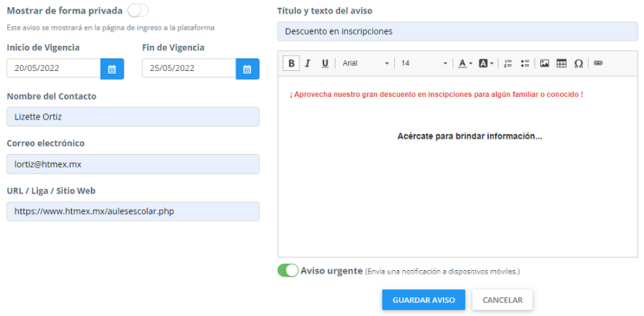
Task: Click the Correo electrónico input field
Action: [132, 164]
